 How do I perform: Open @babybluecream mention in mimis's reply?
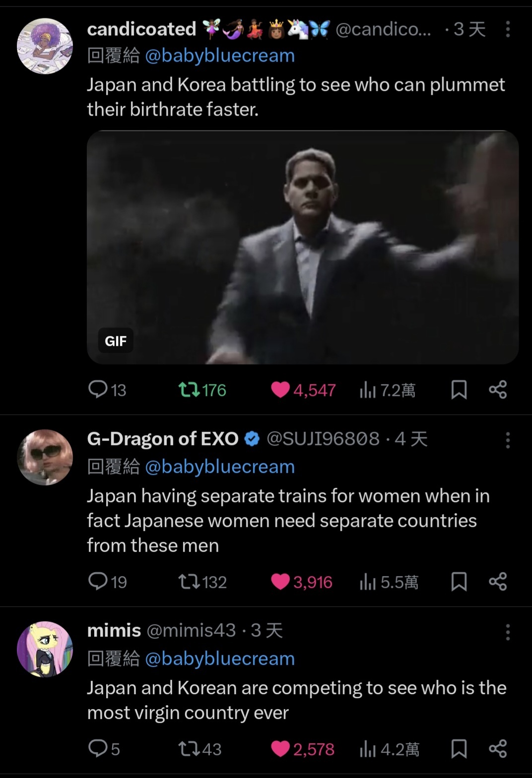pyautogui.click(x=220, y=658)
